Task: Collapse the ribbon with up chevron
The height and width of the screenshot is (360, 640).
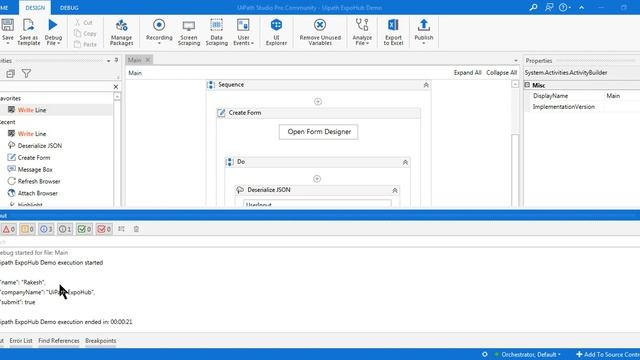Action: tap(581, 7)
